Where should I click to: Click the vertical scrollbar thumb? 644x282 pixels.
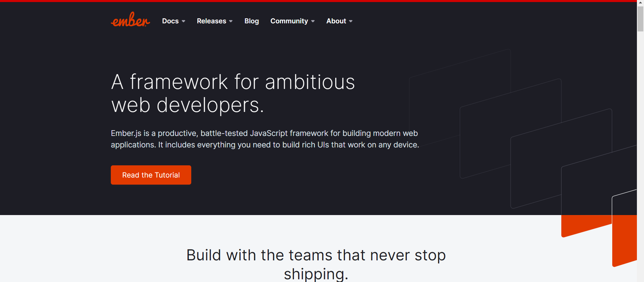click(x=640, y=19)
